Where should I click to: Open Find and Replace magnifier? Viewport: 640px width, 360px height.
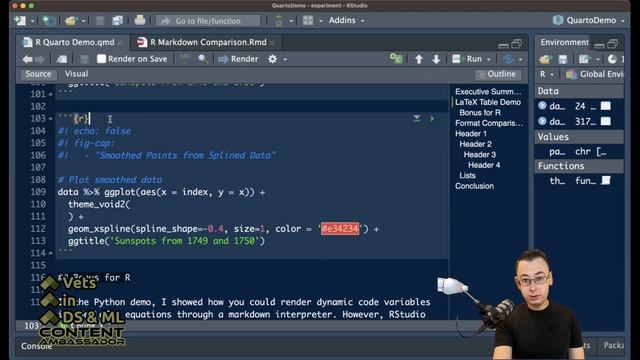point(203,59)
